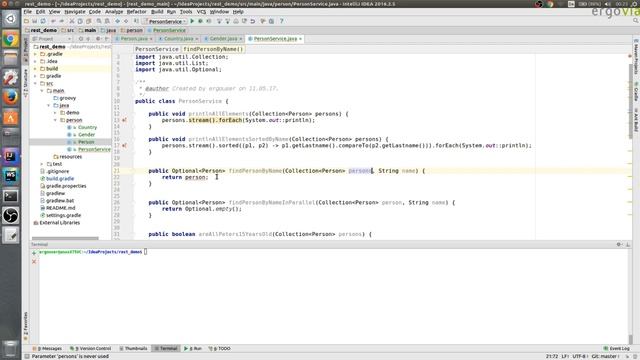Run PersonService with green play icon
640x360 pixels.
coord(192,21)
